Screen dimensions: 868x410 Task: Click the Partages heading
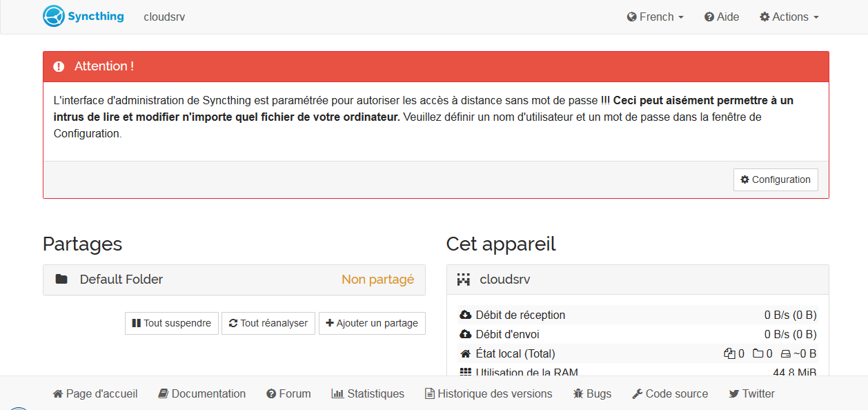click(82, 244)
